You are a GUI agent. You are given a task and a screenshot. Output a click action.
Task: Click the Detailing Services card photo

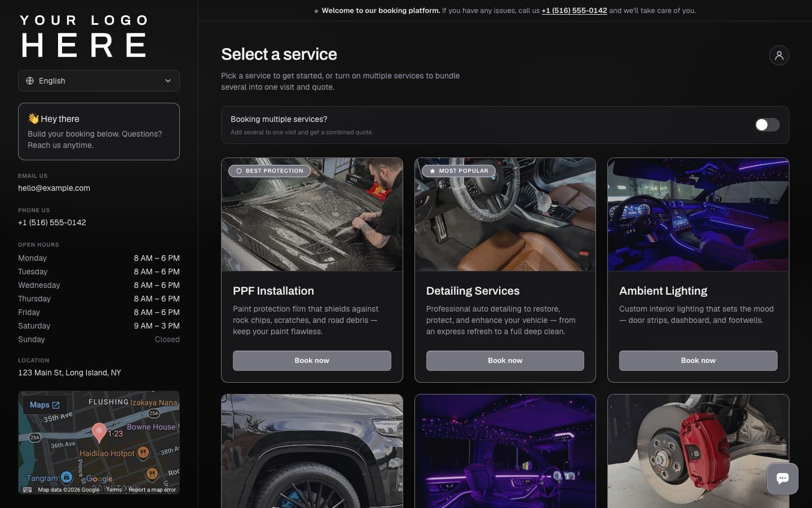click(505, 214)
